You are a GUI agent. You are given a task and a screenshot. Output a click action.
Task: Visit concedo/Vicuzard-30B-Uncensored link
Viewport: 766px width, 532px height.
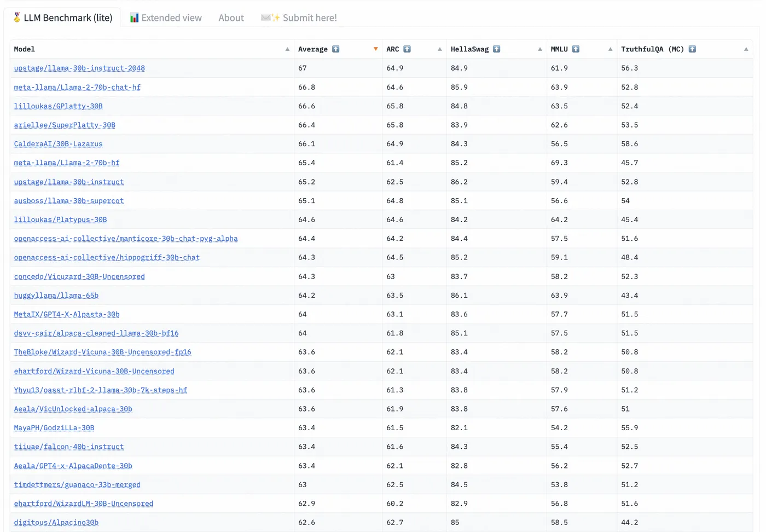click(79, 276)
